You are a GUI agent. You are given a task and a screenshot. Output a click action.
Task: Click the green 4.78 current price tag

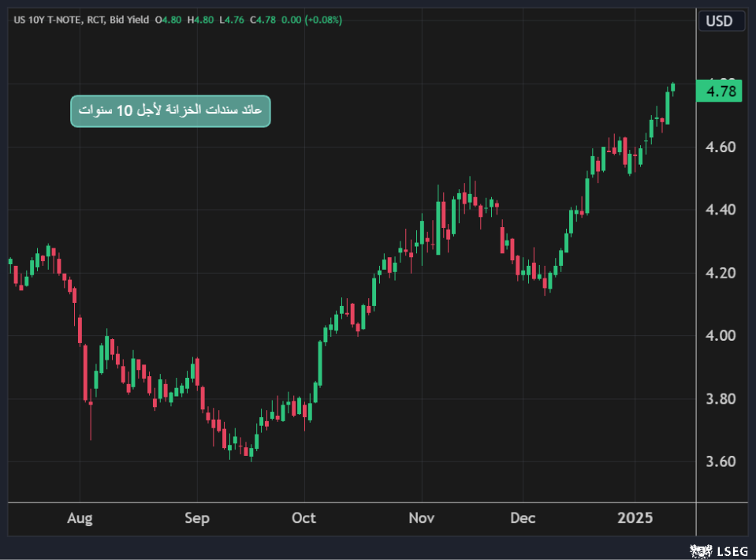click(x=721, y=91)
